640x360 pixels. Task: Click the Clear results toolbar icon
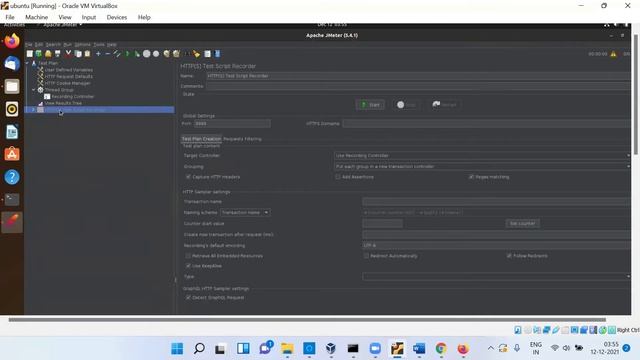[x=167, y=53]
